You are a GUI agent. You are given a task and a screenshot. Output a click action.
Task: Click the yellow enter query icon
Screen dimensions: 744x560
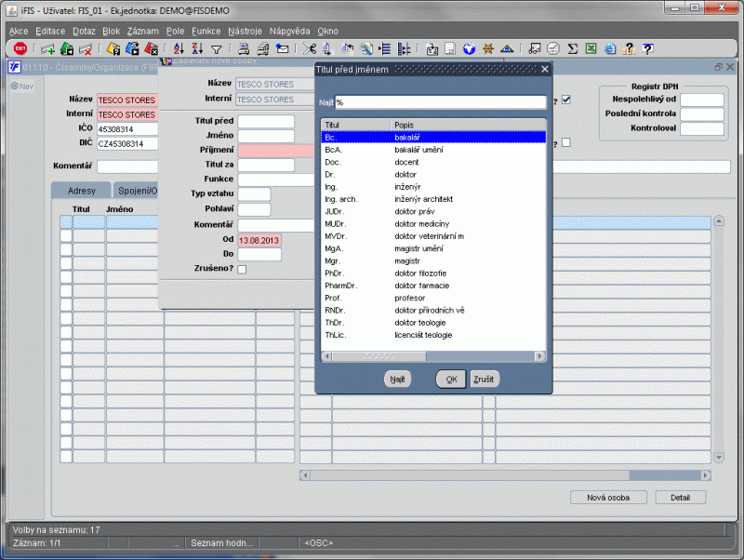(x=113, y=48)
